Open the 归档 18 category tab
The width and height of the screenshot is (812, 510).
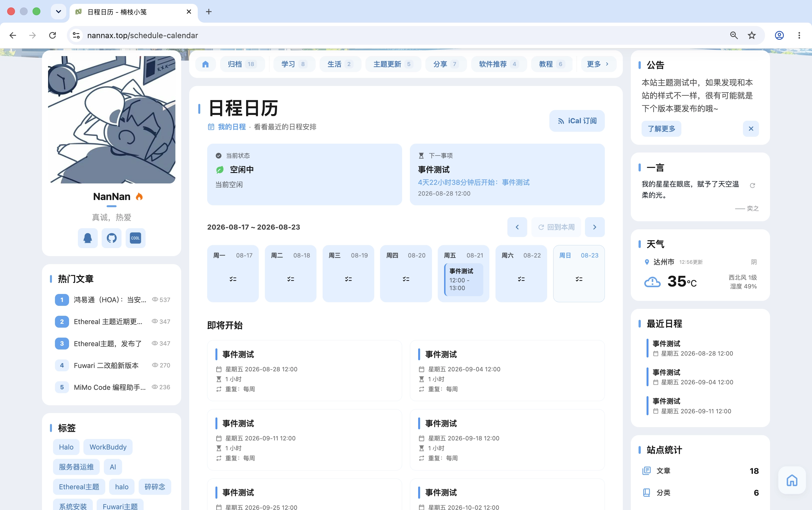click(242, 64)
